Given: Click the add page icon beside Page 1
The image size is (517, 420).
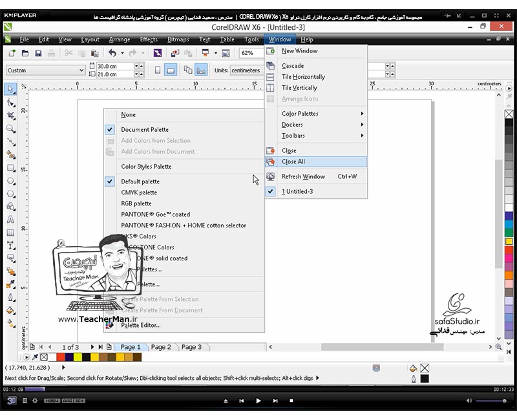Looking at the screenshot, I should (x=109, y=347).
